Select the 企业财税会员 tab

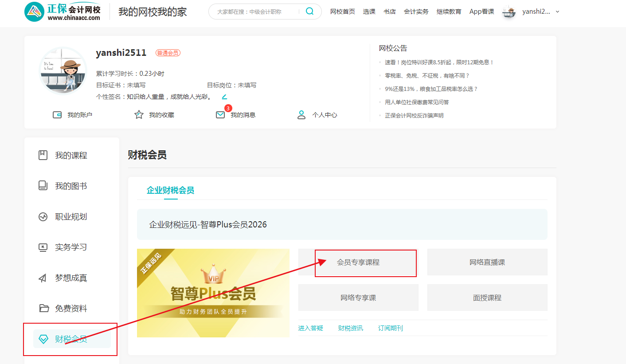point(170,191)
